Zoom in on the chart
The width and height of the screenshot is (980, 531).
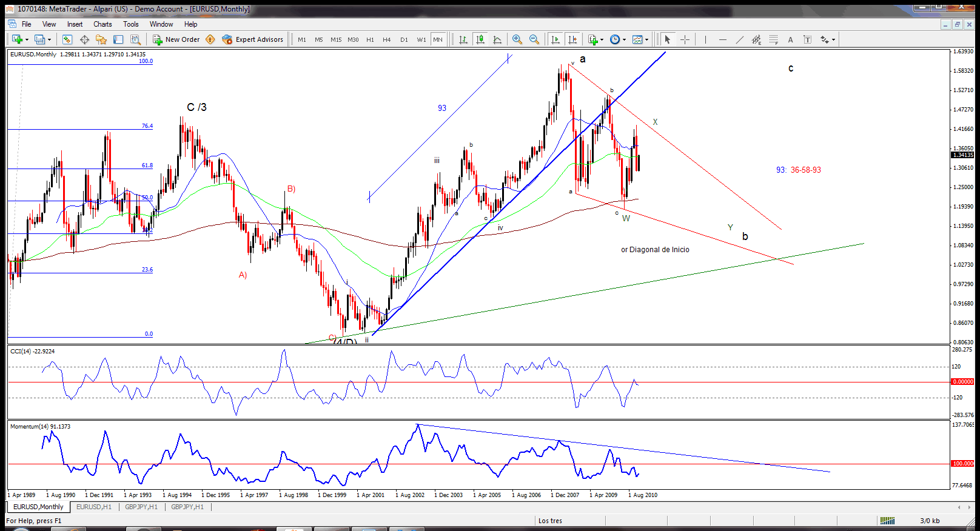tap(517, 39)
